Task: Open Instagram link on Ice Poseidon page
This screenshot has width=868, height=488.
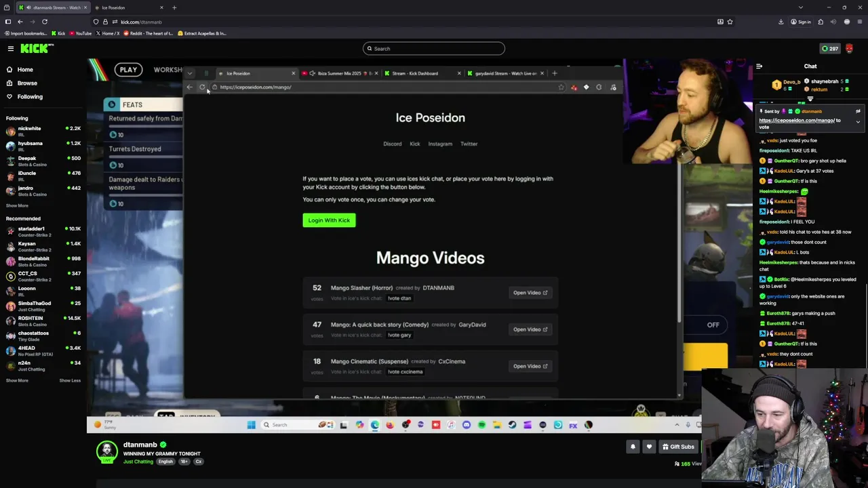Action: tap(439, 144)
